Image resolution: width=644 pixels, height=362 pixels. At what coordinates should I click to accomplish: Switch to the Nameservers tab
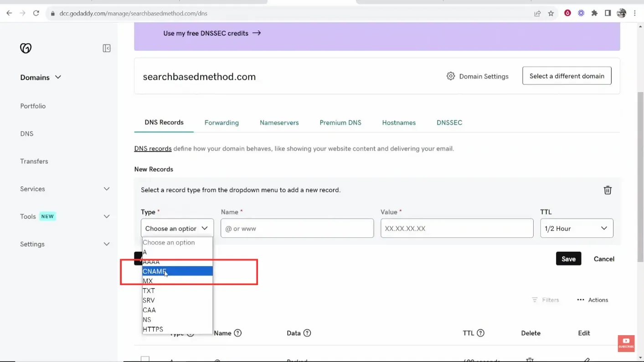click(x=279, y=123)
